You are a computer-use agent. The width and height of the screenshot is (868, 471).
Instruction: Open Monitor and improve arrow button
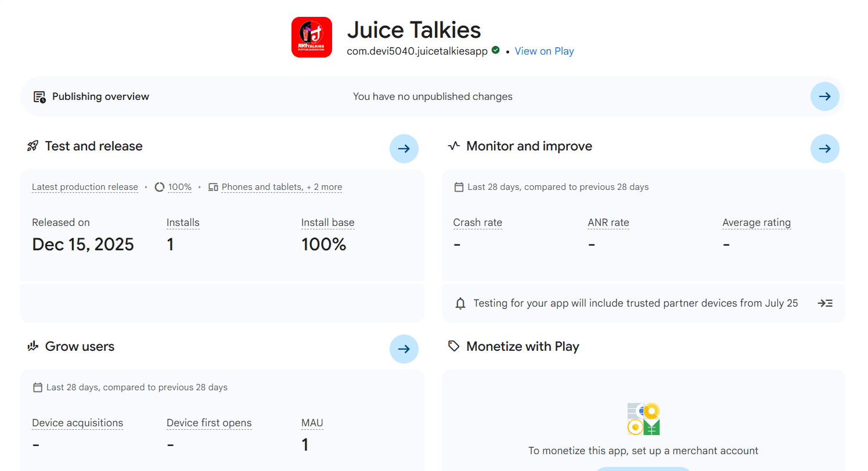tap(824, 149)
